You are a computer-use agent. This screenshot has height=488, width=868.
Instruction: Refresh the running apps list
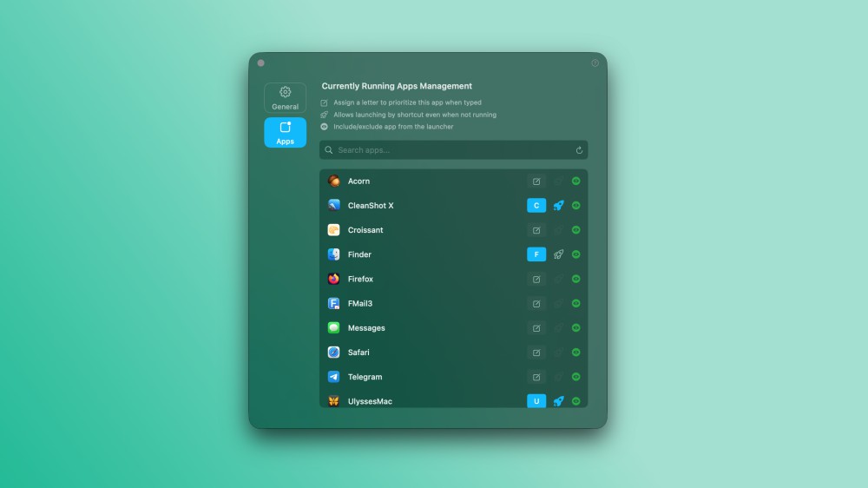click(579, 150)
